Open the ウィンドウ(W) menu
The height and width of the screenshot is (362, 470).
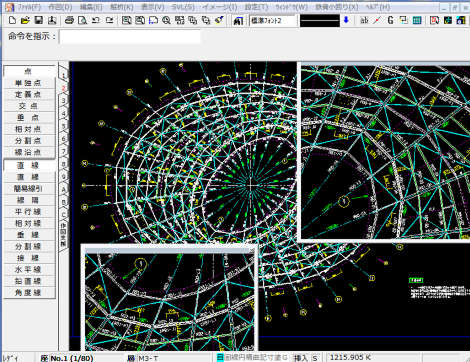click(x=291, y=7)
